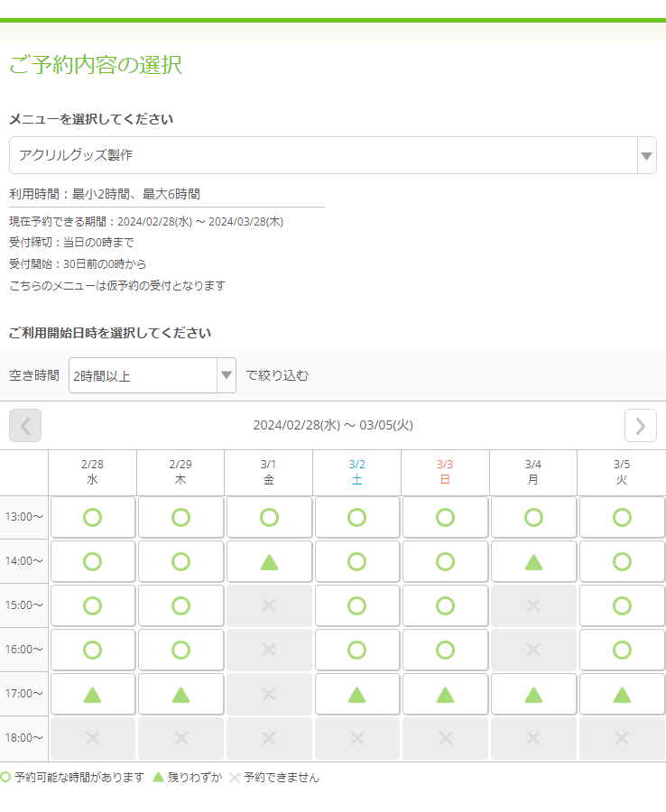Pick 17:00 triangle slot on 3/5 Tuesday

tap(622, 695)
